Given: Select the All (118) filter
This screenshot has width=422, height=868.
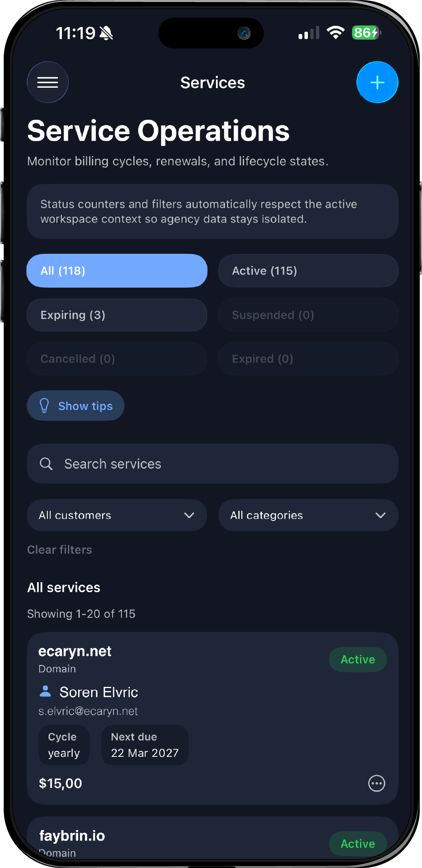Looking at the screenshot, I should tap(117, 271).
